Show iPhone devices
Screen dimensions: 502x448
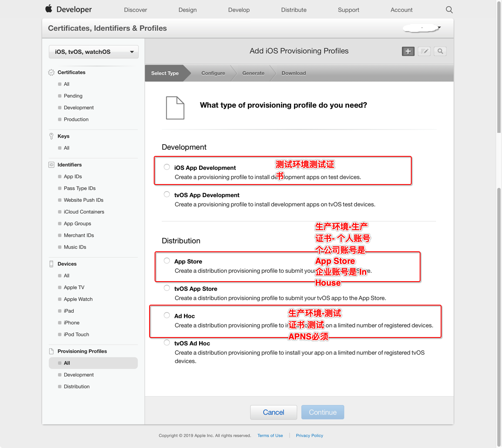pos(71,323)
